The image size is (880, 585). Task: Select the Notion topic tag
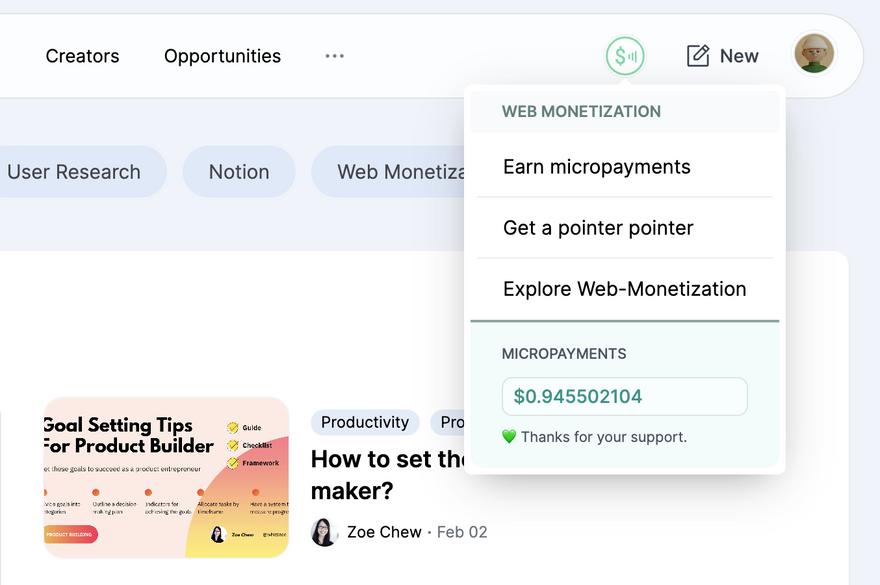[x=239, y=172]
